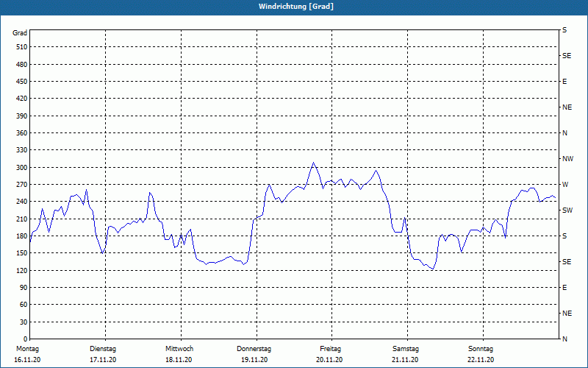Click the "Montag" day label
Screen dimensions: 588x368
(x=27, y=349)
